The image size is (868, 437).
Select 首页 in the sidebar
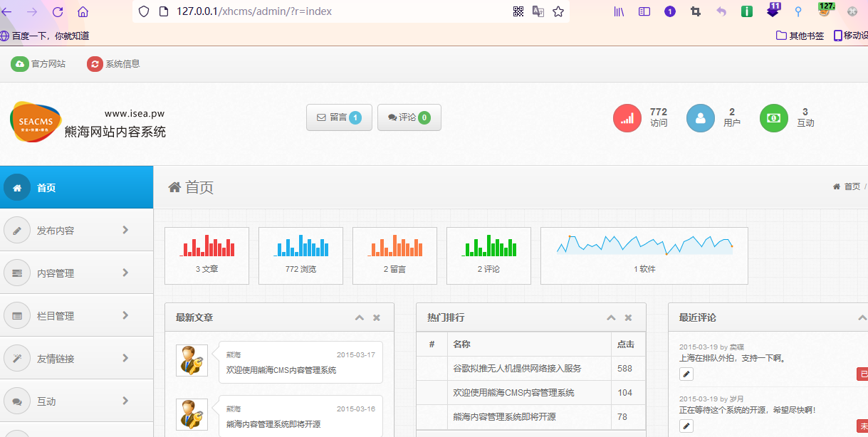pyautogui.click(x=76, y=188)
